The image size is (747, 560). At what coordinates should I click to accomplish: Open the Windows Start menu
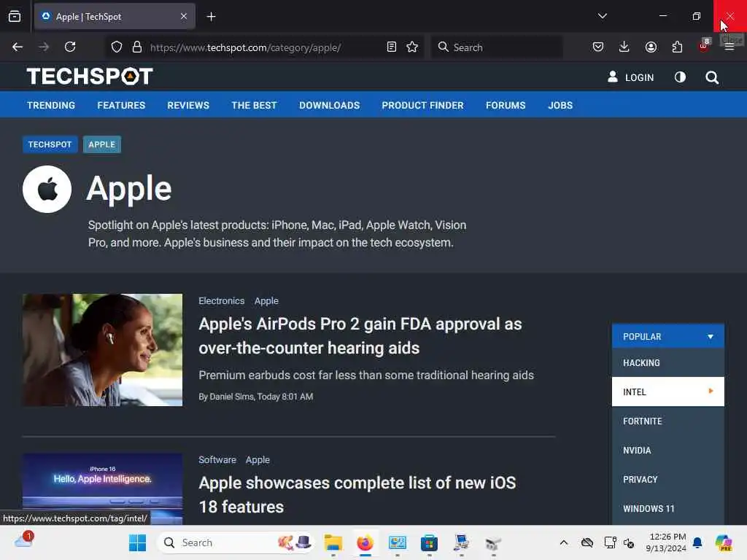pyautogui.click(x=138, y=542)
